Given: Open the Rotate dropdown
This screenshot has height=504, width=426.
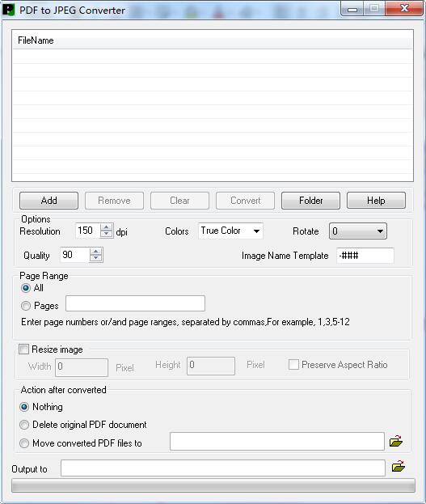Looking at the screenshot, I should [358, 231].
